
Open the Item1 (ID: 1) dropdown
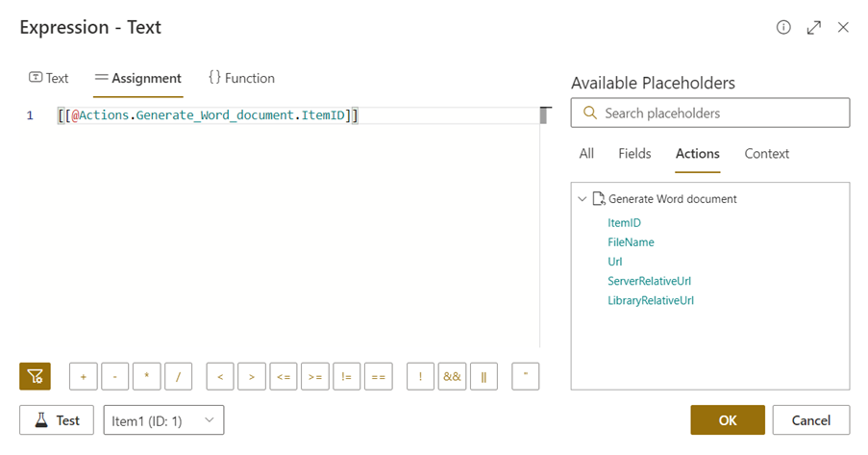163,420
